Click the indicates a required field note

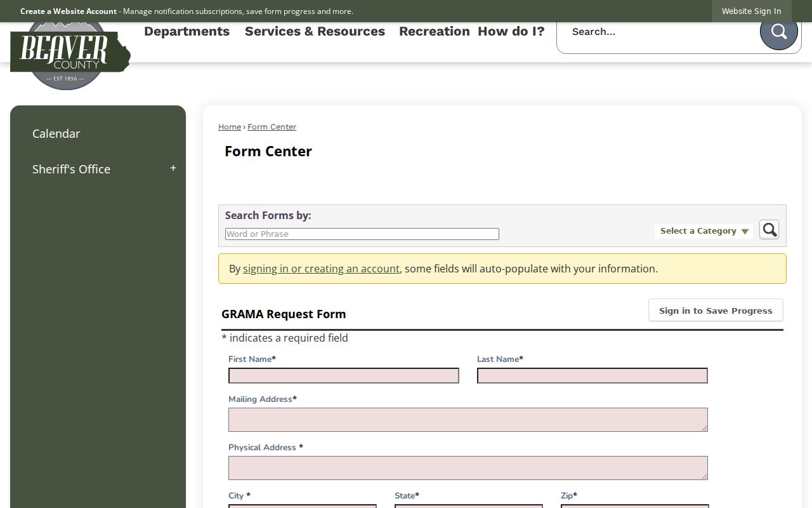click(x=285, y=338)
